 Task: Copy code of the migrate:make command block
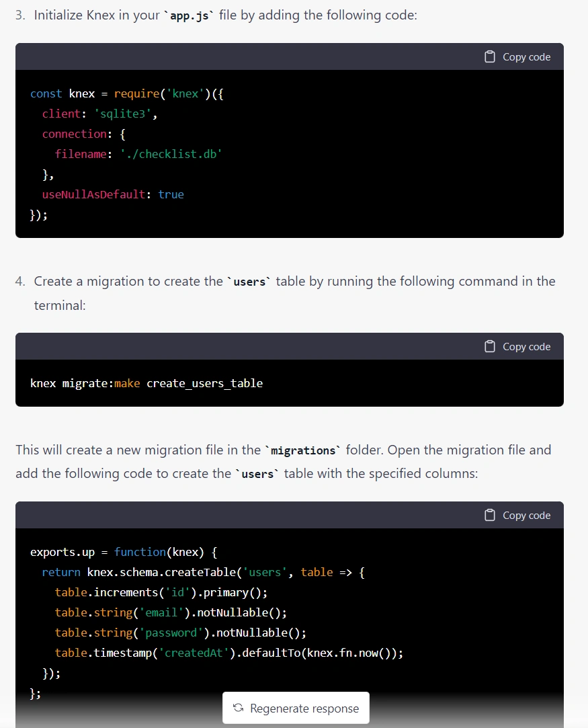[x=517, y=346]
